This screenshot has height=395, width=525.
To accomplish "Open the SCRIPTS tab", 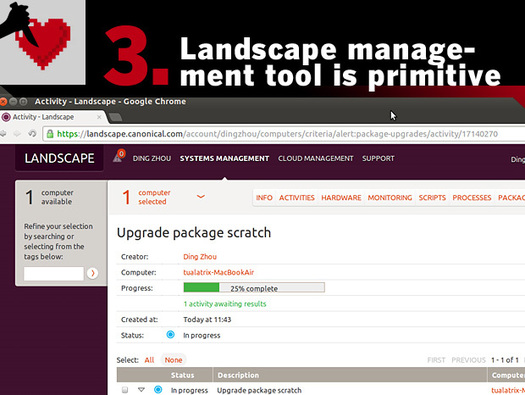I will click(432, 198).
